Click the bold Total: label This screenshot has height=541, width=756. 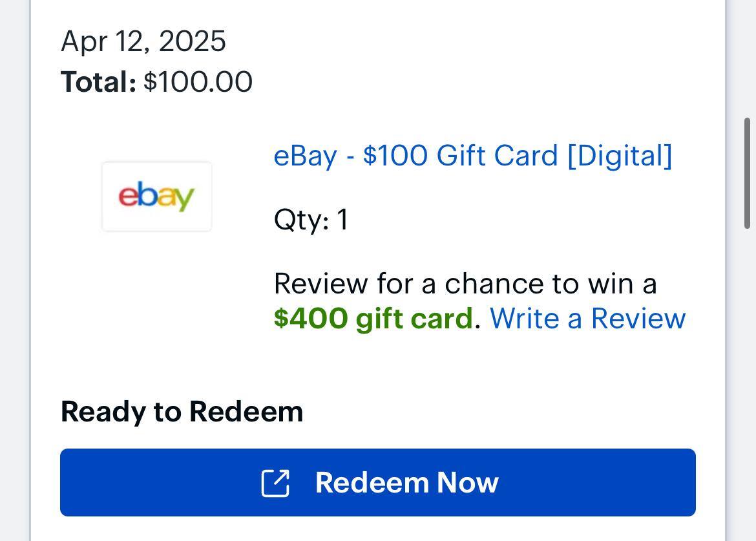coord(98,83)
